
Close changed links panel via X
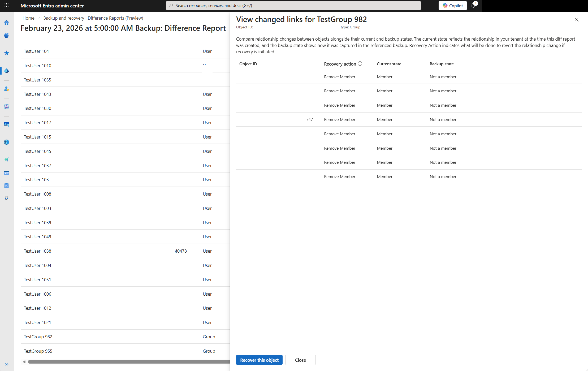point(577,20)
